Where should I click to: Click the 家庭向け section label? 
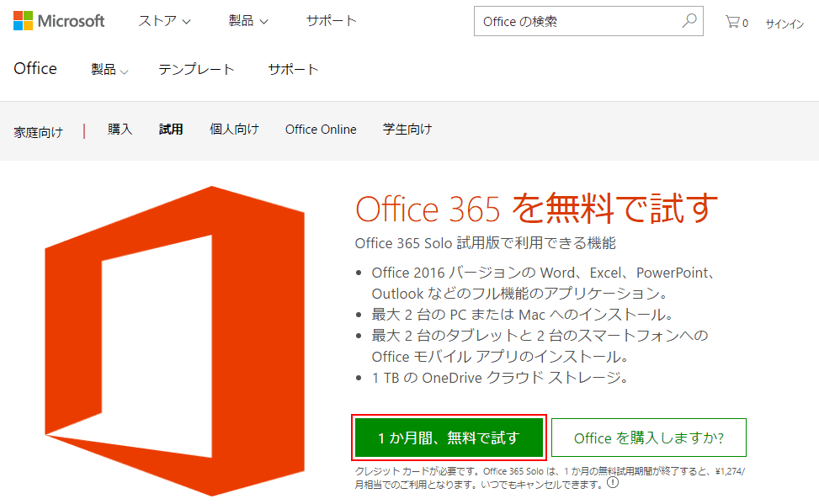[x=38, y=132]
